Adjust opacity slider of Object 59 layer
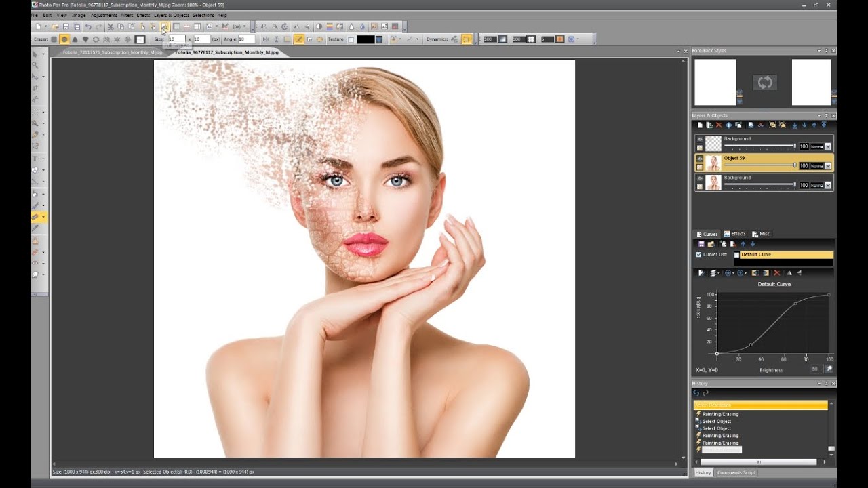The image size is (868, 488). (759, 165)
